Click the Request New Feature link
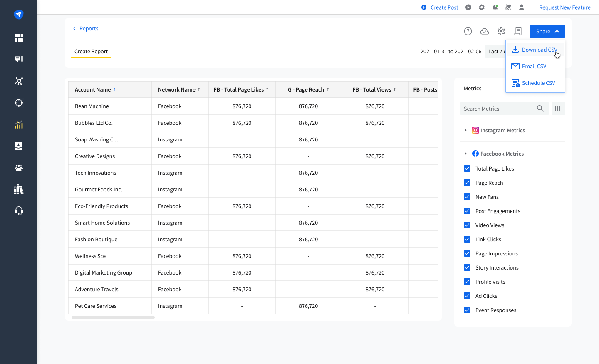Viewport: 599px width, 364px height. click(x=564, y=7)
